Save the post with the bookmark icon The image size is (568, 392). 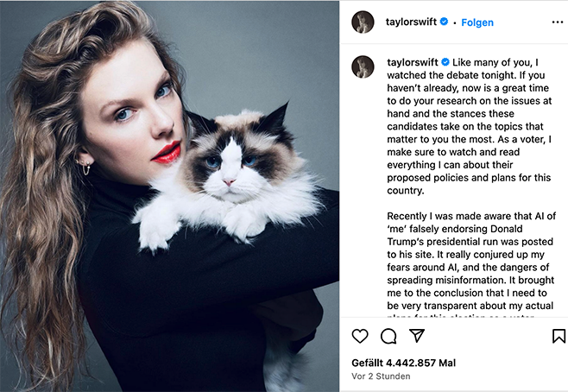559,336
